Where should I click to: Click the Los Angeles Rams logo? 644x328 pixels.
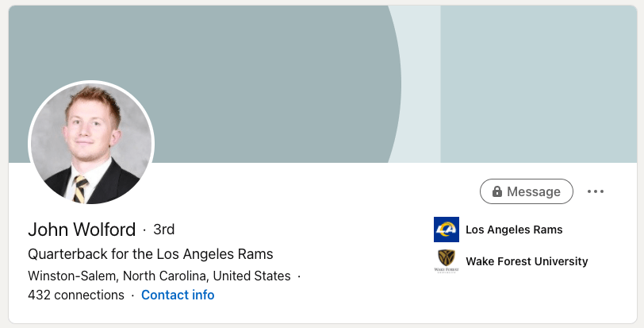(447, 230)
